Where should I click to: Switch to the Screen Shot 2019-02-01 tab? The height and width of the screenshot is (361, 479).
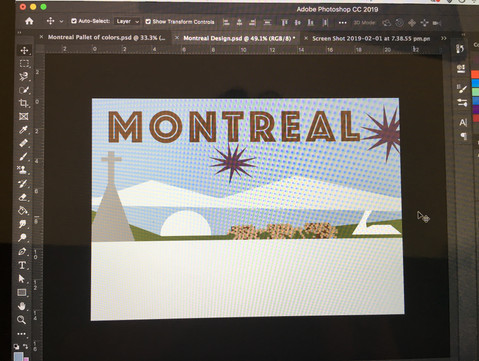[371, 39]
